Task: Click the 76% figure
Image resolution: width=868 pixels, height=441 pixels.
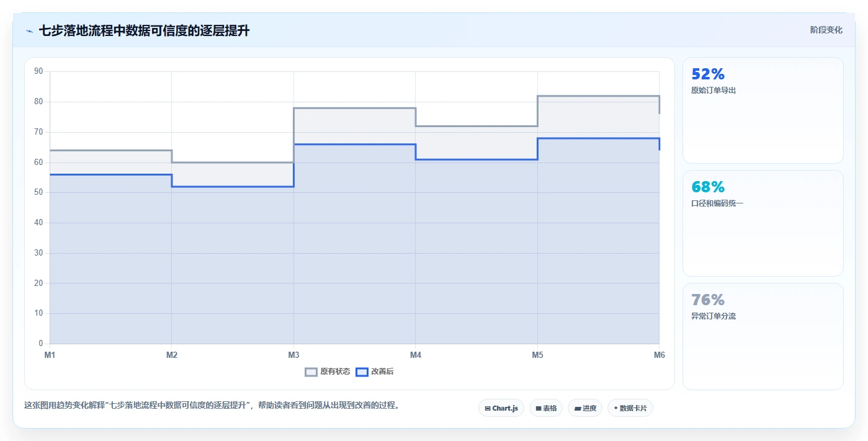Action: tap(708, 300)
